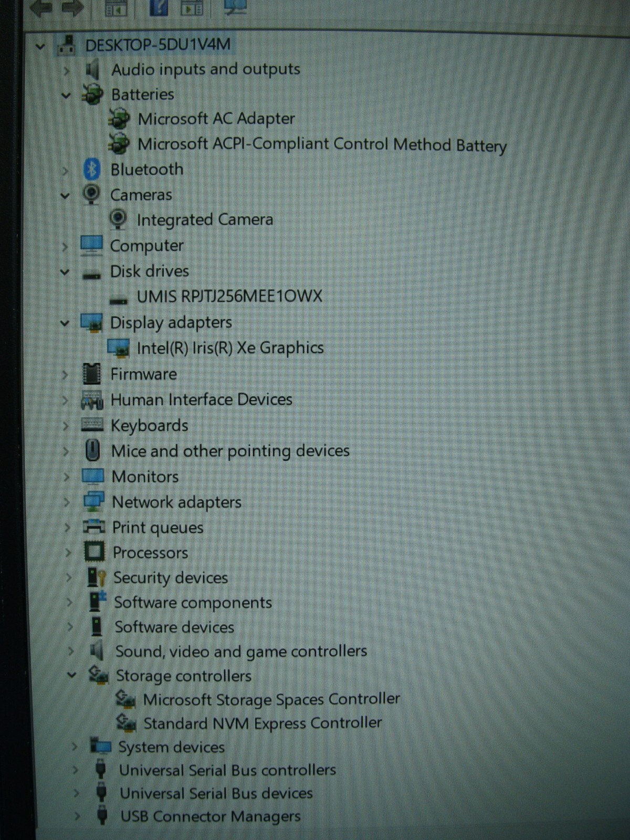The width and height of the screenshot is (630, 840).
Task: Select the Software components category
Action: [x=193, y=603]
